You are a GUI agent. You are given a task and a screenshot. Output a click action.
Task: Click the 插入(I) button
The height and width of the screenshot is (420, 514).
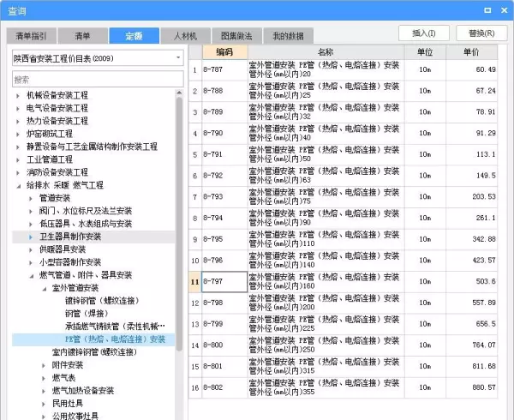pos(424,33)
